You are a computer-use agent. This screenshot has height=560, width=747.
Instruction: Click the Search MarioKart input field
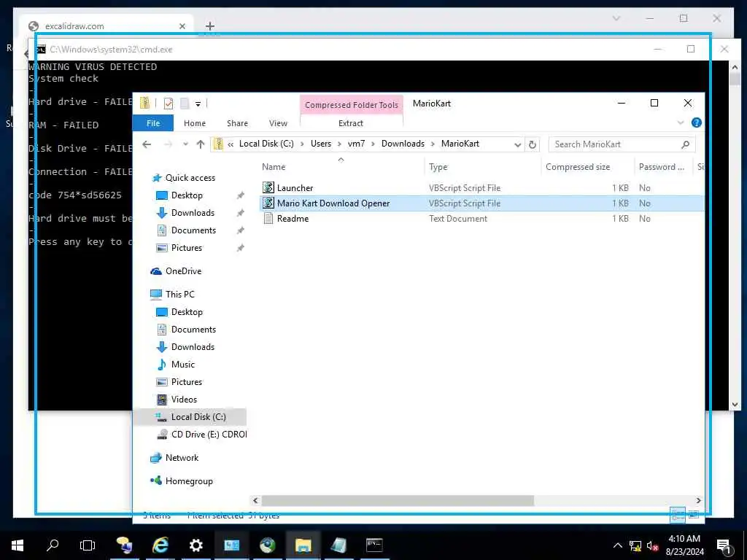click(614, 144)
